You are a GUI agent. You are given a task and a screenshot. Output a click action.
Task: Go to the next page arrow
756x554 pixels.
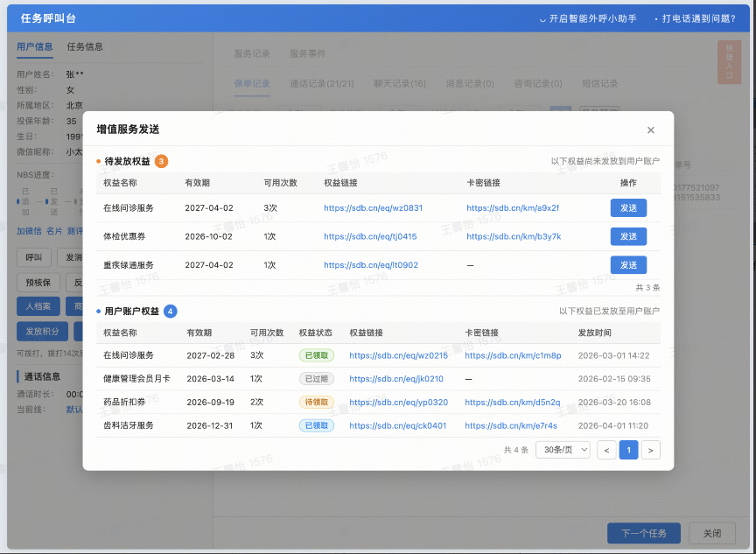650,450
